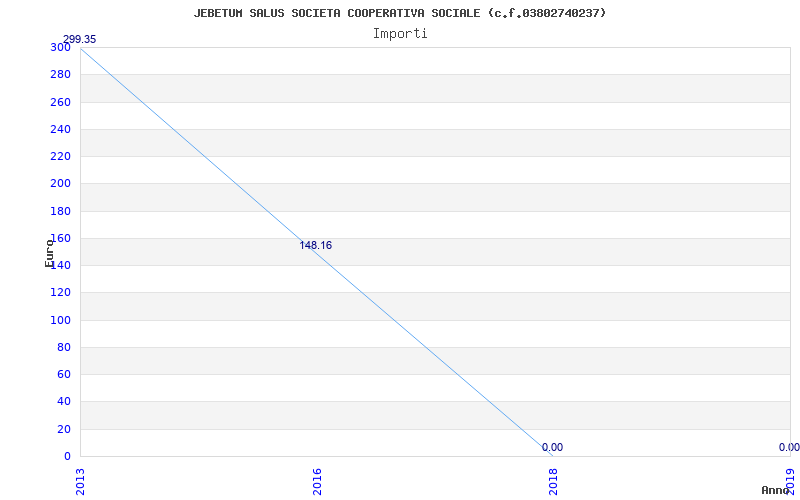Viewport: 800px width, 500px height.
Task: Click the 0 y-axis tick label
Action: [x=67, y=456]
